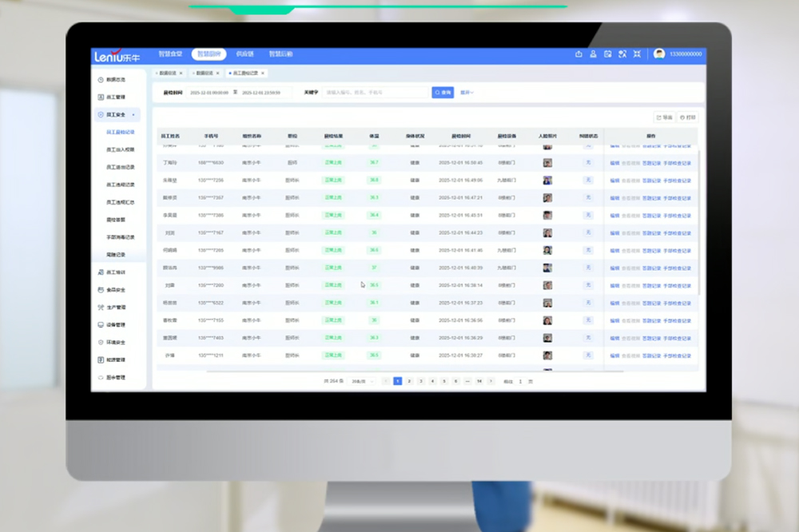
Task: Close the 员工晨检记录 tab
Action: click(272, 73)
